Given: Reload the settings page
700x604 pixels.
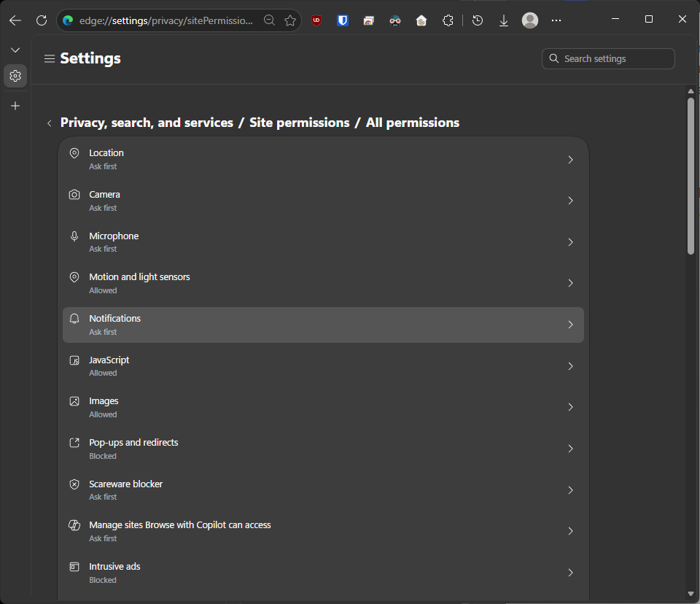Looking at the screenshot, I should (42, 20).
